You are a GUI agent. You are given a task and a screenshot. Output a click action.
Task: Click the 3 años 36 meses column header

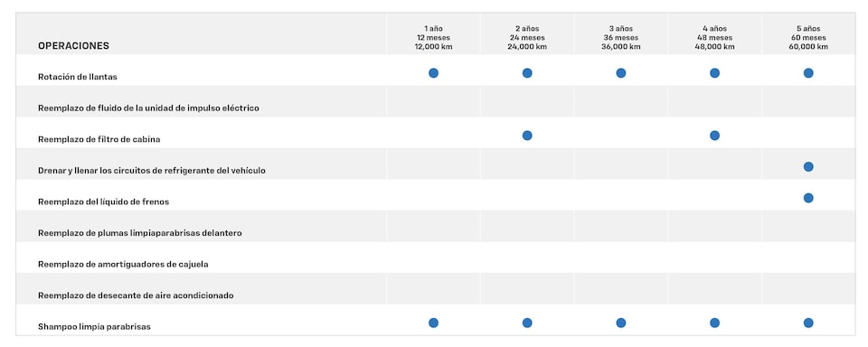click(621, 38)
